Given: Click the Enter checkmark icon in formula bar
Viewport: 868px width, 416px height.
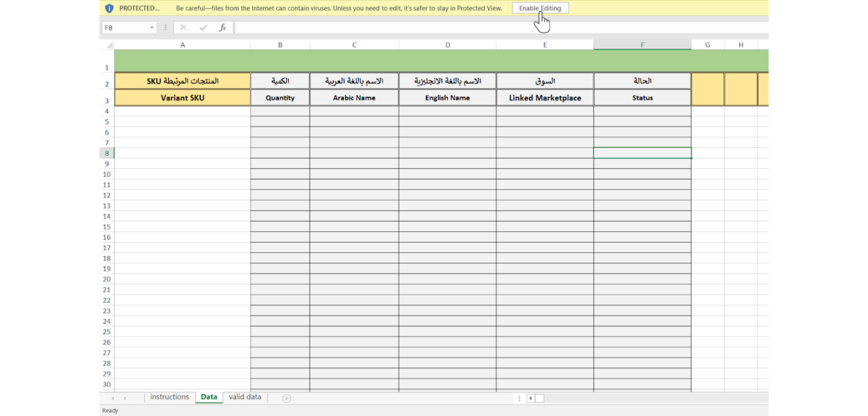Looking at the screenshot, I should [x=203, y=28].
